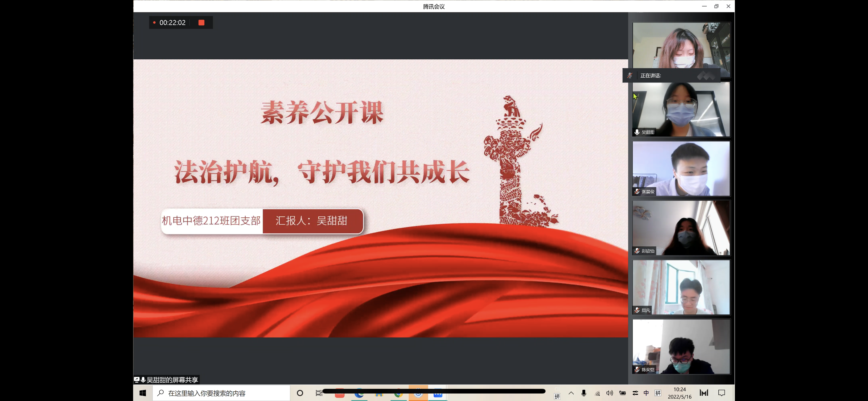Screen dimensions: 868x401
Task: Click the participant name 张晨俊
Action: pyautogui.click(x=648, y=191)
